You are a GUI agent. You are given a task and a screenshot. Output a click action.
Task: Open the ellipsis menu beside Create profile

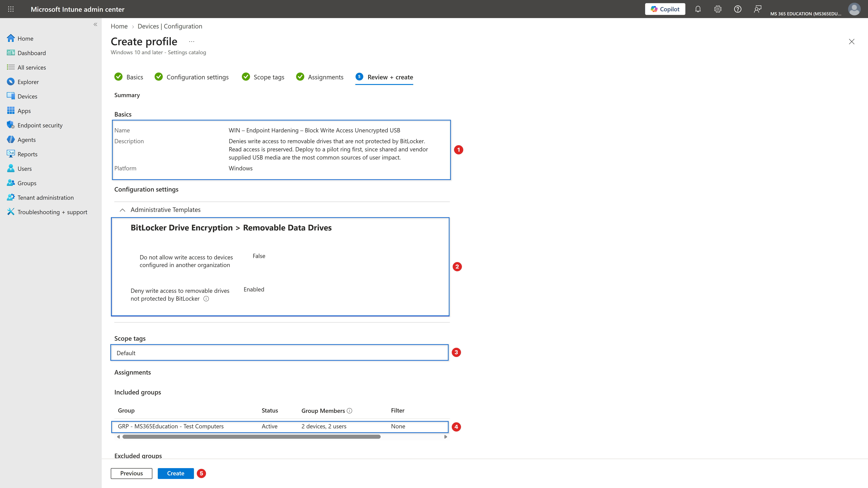[191, 41]
